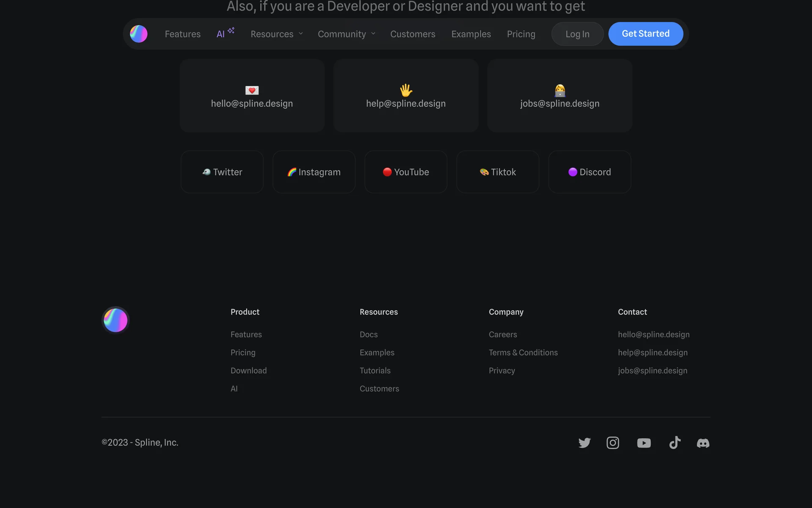
Task: Go to Pricing in top navigation
Action: click(x=521, y=34)
